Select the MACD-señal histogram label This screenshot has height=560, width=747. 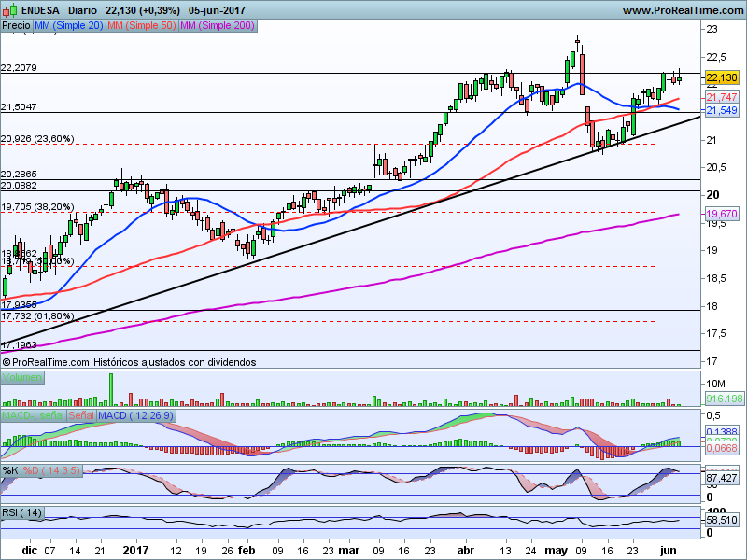(x=34, y=413)
